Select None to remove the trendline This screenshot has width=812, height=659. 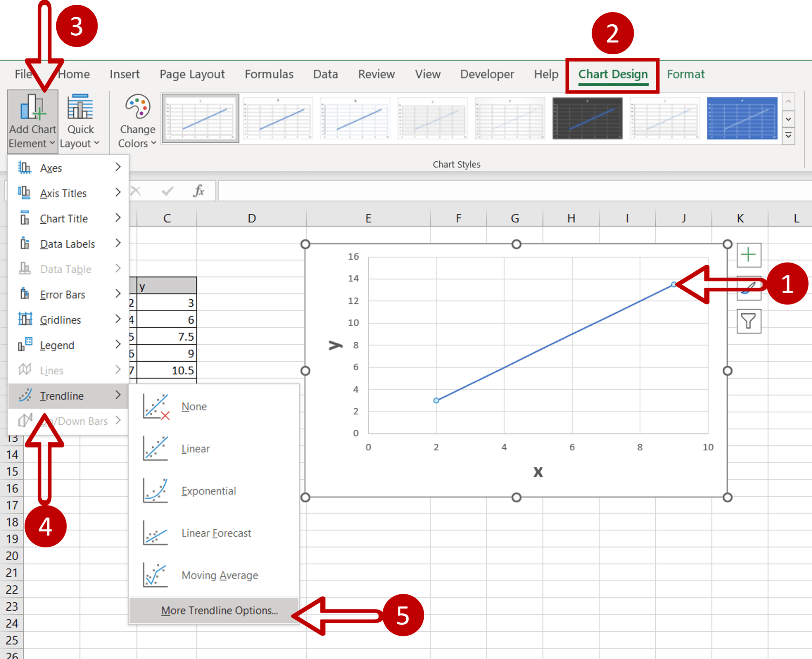[x=194, y=406]
